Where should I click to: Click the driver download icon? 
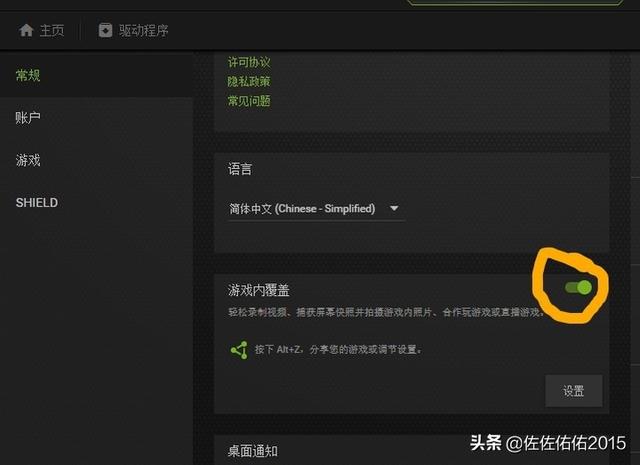click(x=105, y=30)
